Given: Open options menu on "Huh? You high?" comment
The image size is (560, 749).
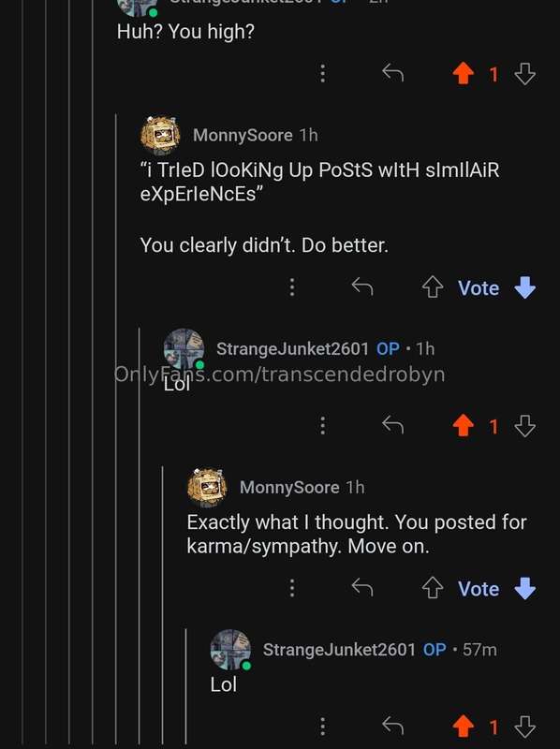Looking at the screenshot, I should coord(323,74).
